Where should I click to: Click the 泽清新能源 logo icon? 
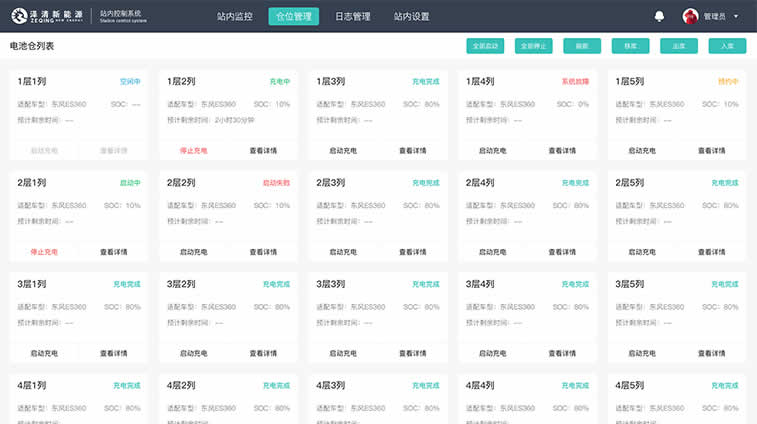point(19,16)
